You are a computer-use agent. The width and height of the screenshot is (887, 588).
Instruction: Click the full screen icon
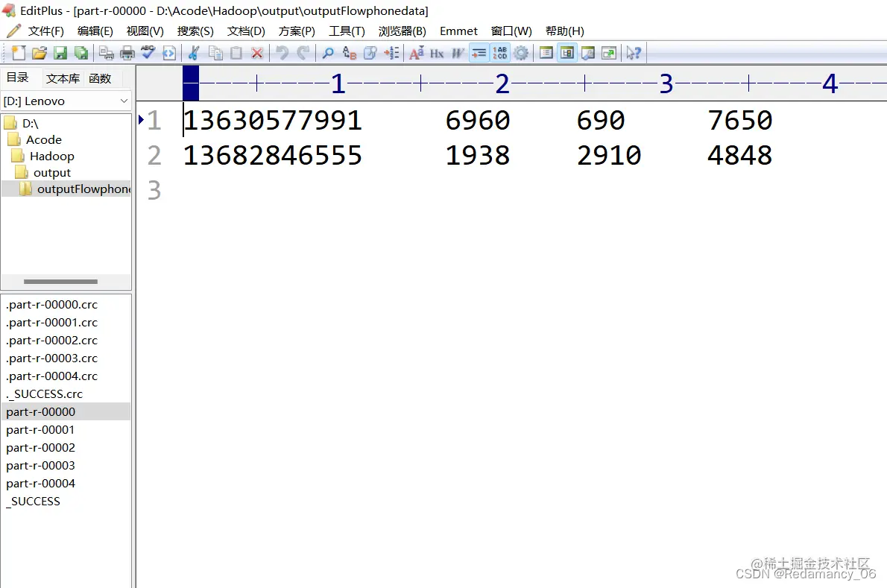click(x=609, y=53)
